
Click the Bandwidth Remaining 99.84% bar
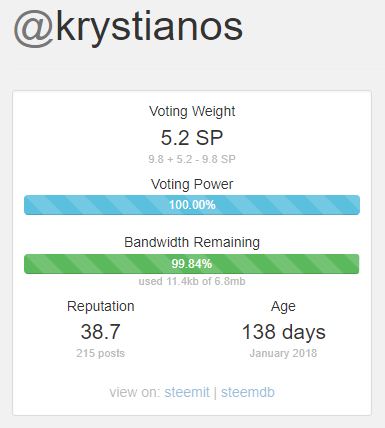coord(192,264)
